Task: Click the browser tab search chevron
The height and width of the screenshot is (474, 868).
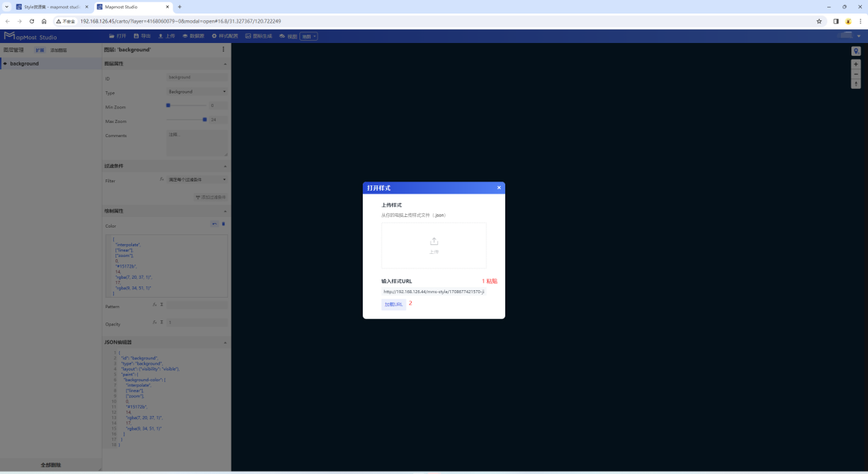Action: pos(7,8)
